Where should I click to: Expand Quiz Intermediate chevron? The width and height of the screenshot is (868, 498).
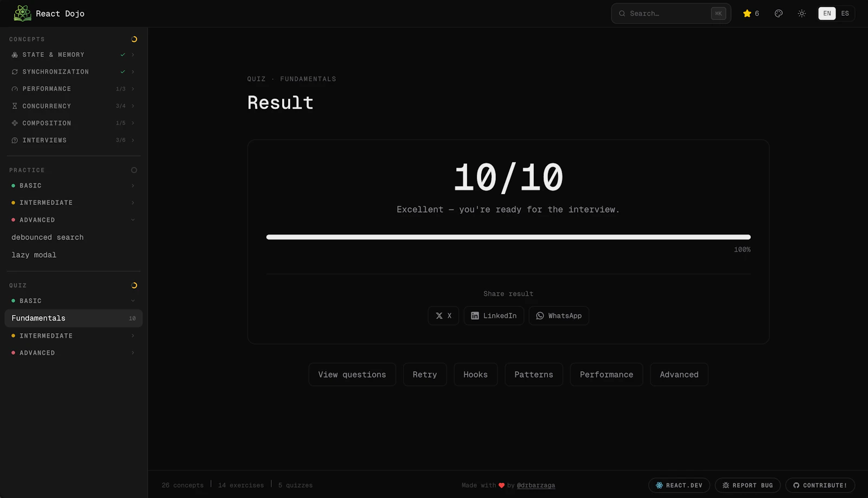(x=133, y=336)
